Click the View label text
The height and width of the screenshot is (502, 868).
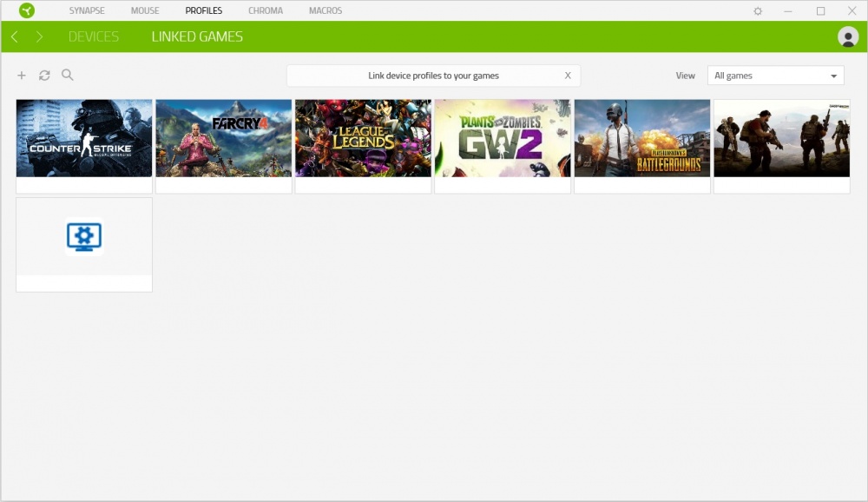click(686, 76)
